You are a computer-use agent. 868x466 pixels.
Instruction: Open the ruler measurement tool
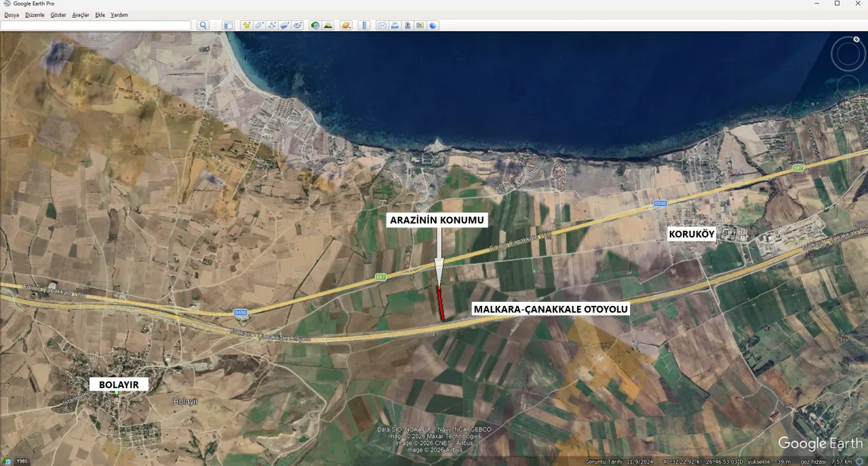coord(364,25)
